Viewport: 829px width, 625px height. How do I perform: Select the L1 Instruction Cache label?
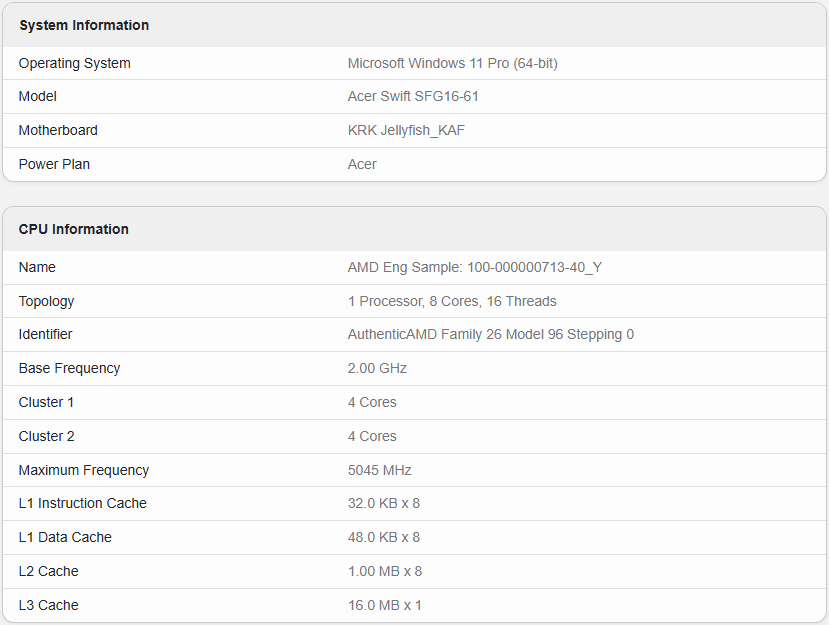point(83,503)
